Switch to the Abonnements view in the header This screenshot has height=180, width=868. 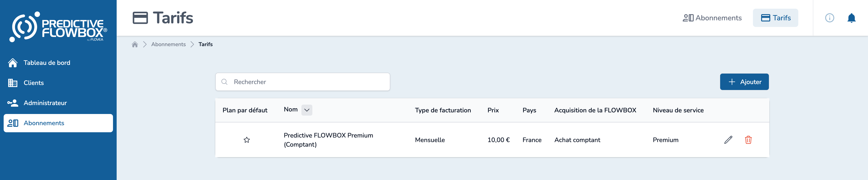click(x=712, y=18)
